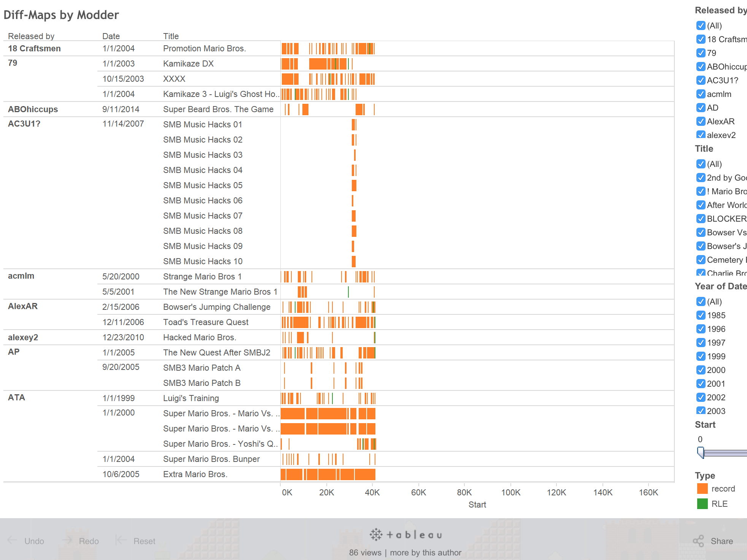Click the Redo arrow icon

67,540
